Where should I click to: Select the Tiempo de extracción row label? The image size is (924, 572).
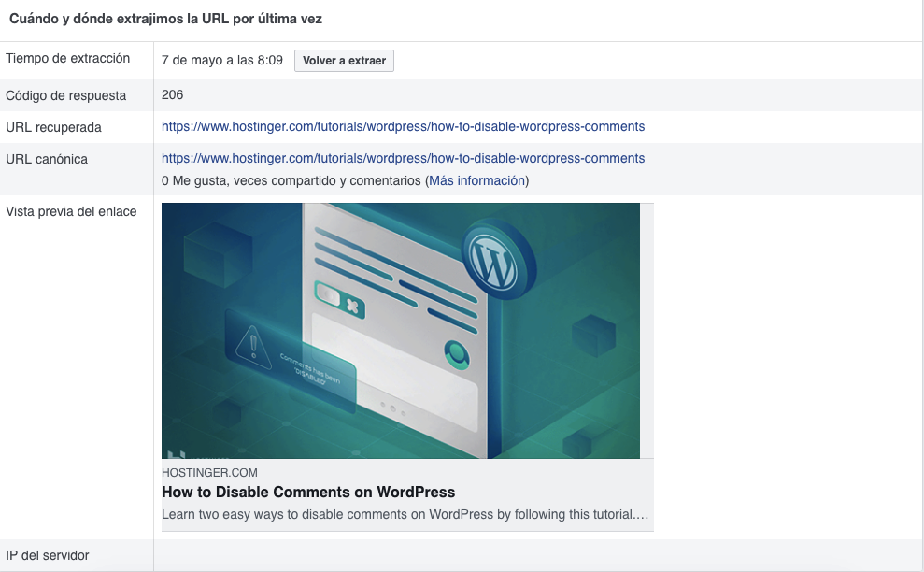68,58
